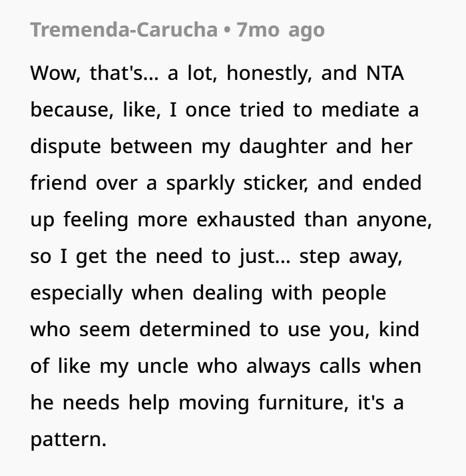Image resolution: width=466 pixels, height=476 pixels.
Task: Click the '7mo ago' comment timestamp
Action: [281, 31]
